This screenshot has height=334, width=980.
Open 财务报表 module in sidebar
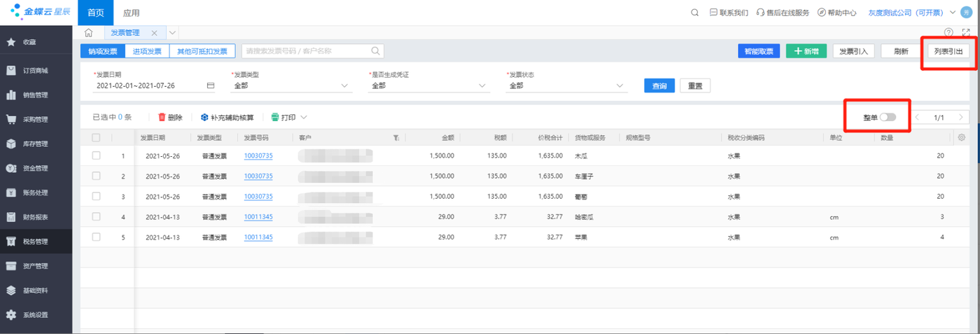(x=36, y=217)
